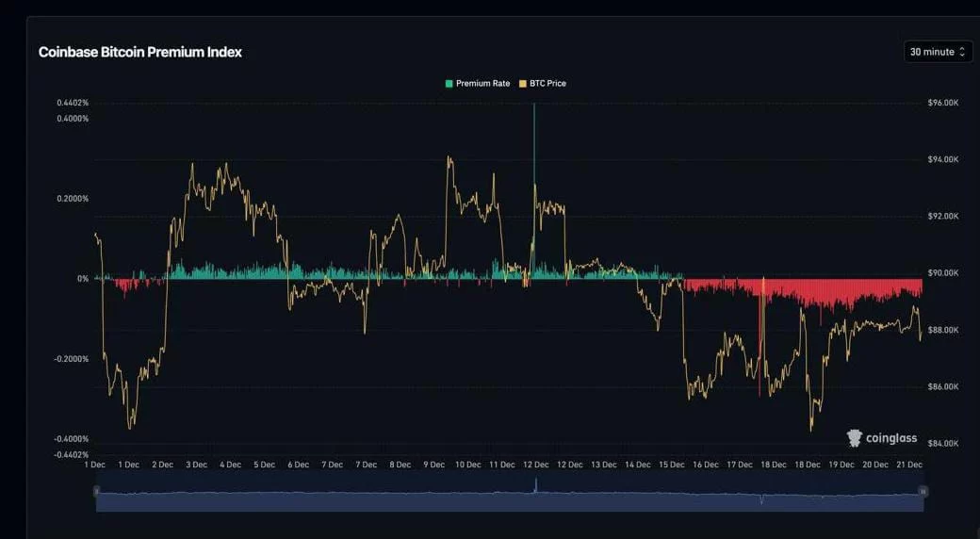The height and width of the screenshot is (539, 980).
Task: Click the coinglass logo icon
Action: click(855, 438)
